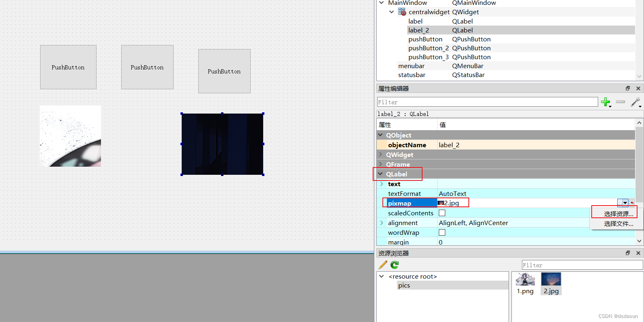The height and width of the screenshot is (322, 644).
Task: Close the resource browser panel
Action: 638,253
